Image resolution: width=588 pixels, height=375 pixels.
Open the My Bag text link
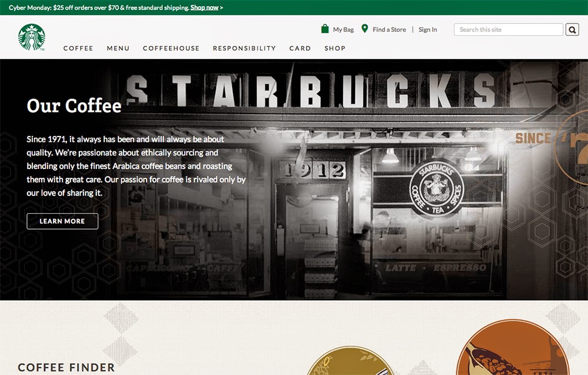tap(343, 29)
